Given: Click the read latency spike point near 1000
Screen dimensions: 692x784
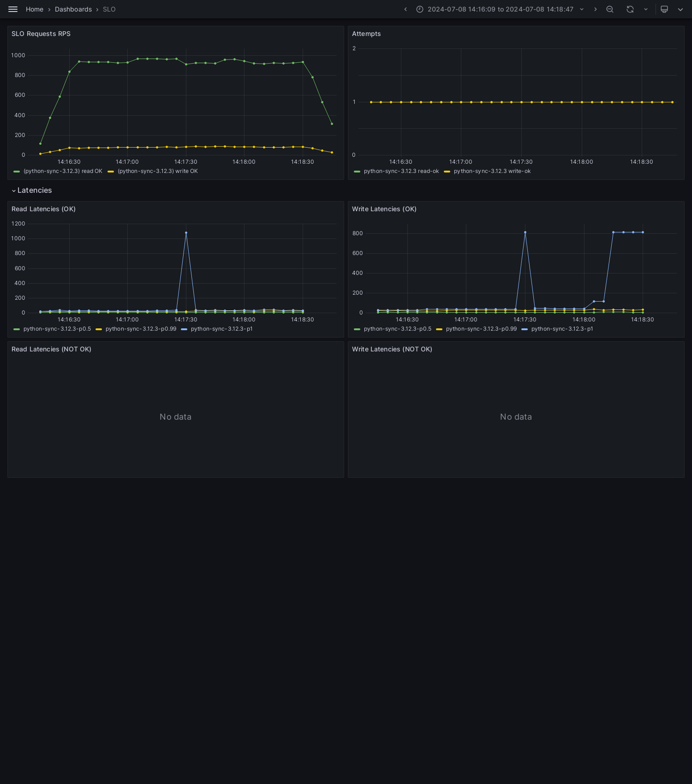Looking at the screenshot, I should point(186,233).
